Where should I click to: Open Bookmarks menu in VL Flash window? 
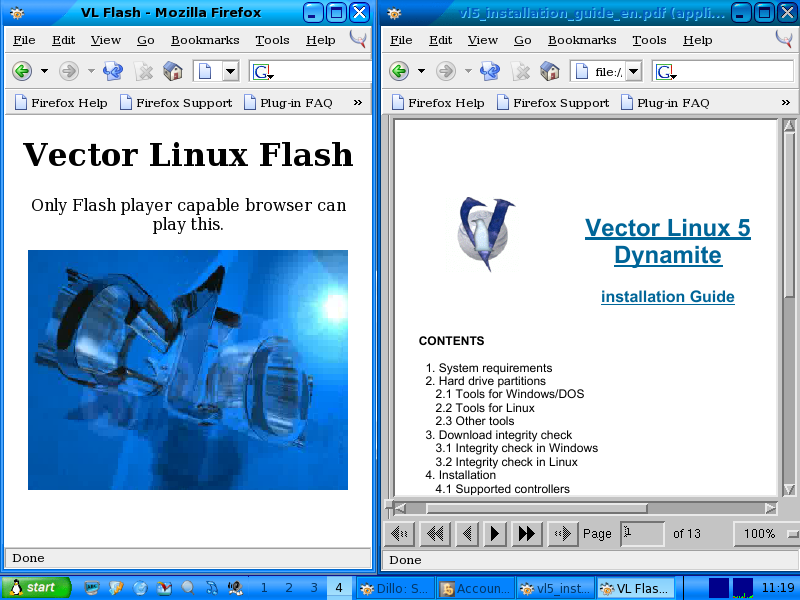[204, 40]
